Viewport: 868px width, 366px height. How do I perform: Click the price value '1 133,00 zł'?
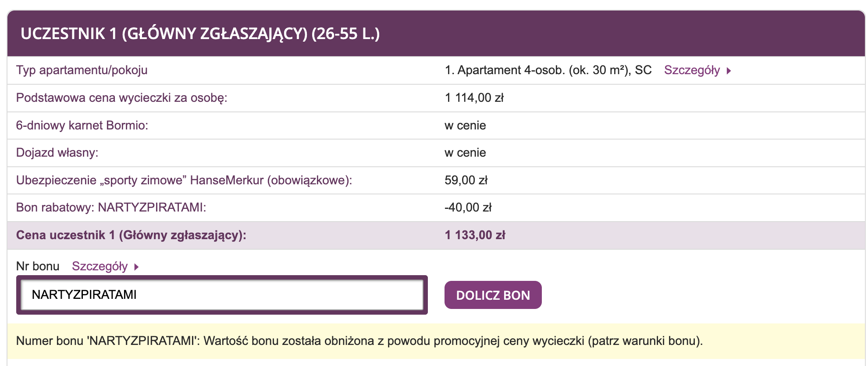[475, 235]
